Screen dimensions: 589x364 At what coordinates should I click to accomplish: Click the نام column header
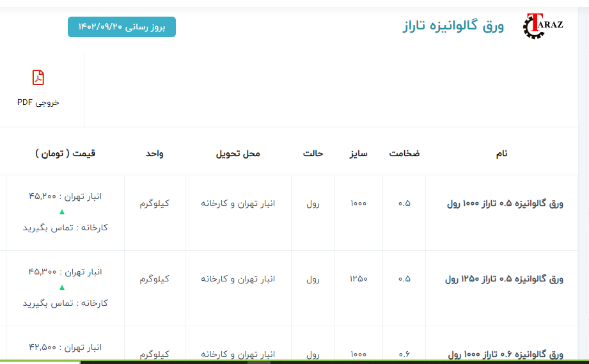pyautogui.click(x=502, y=154)
